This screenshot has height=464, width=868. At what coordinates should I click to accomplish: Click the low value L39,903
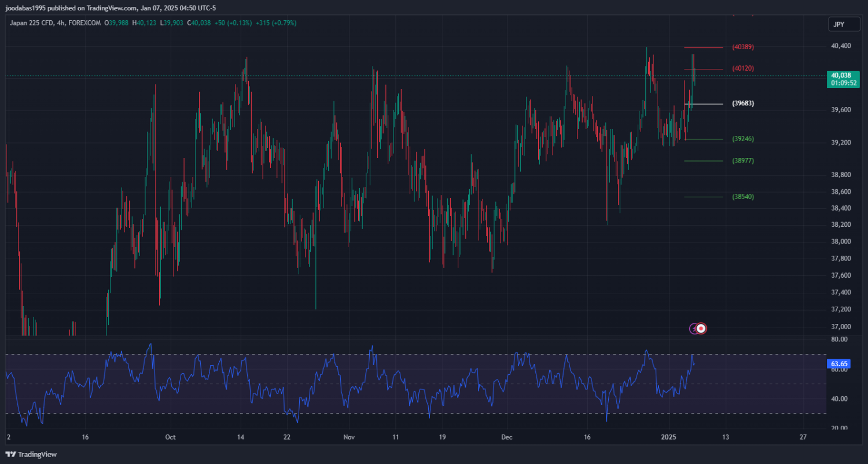click(x=171, y=23)
